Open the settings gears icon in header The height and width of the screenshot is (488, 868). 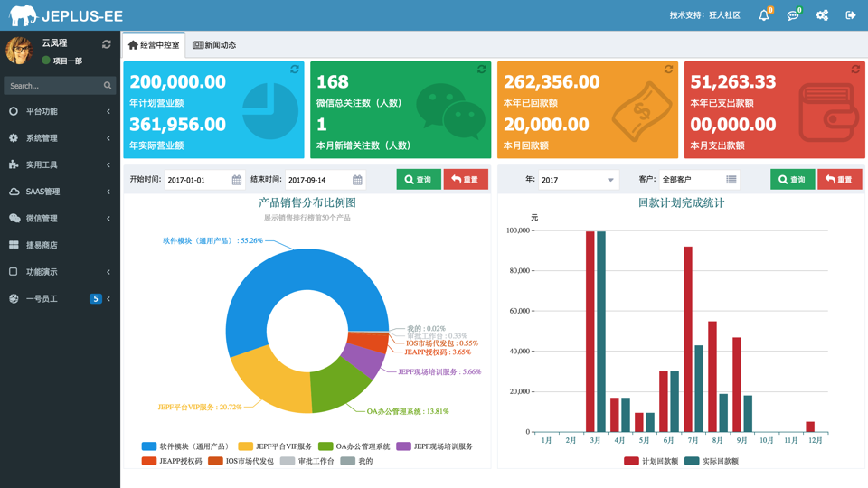coord(822,15)
